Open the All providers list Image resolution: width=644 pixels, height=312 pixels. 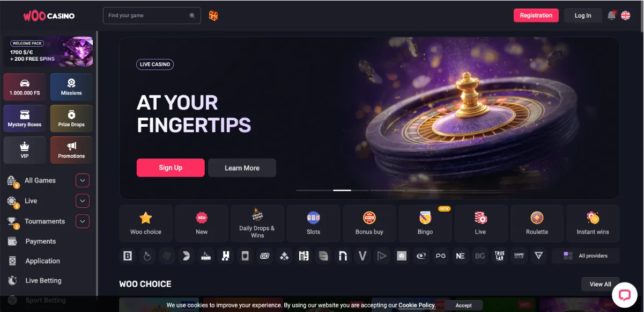(x=586, y=256)
